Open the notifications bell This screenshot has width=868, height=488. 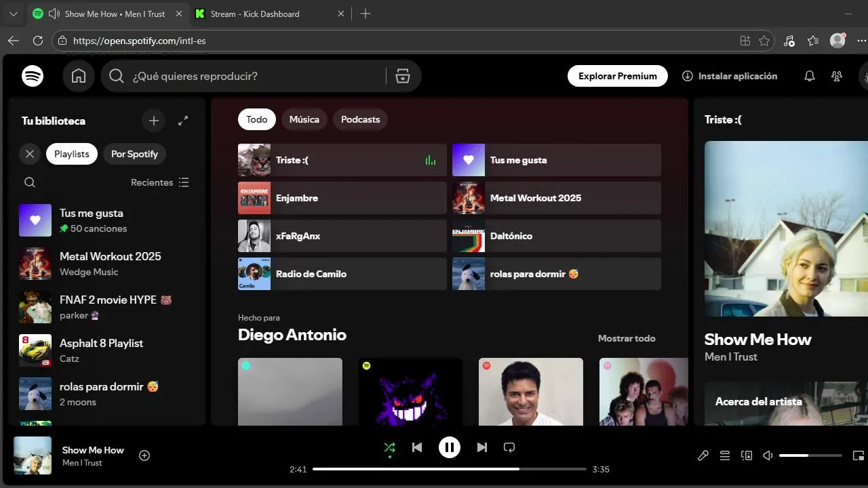[x=809, y=76]
